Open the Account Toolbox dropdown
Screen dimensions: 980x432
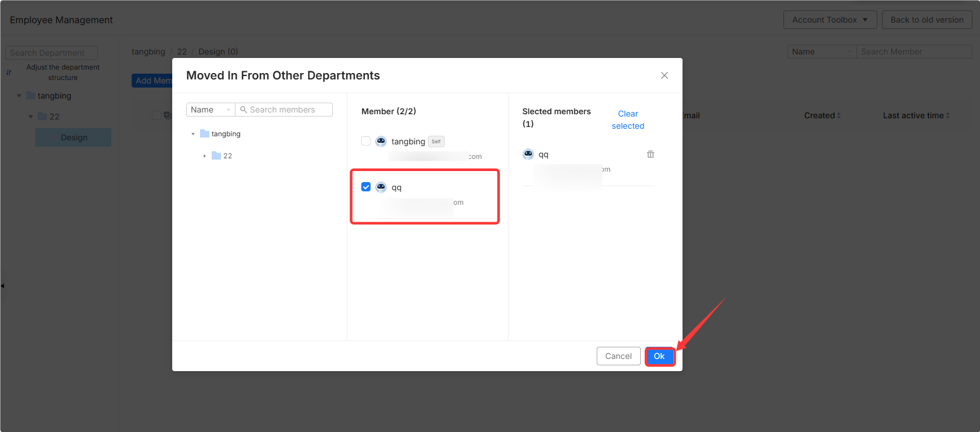point(830,20)
